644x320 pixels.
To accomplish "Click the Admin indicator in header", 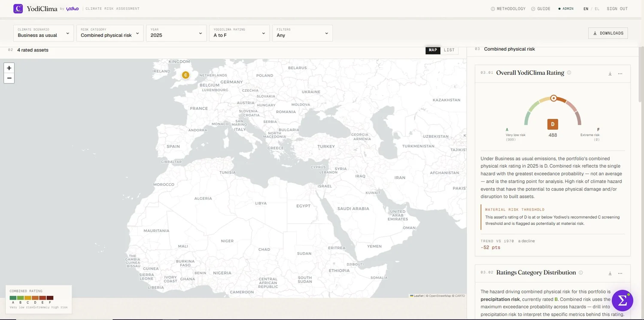I will tap(565, 9).
